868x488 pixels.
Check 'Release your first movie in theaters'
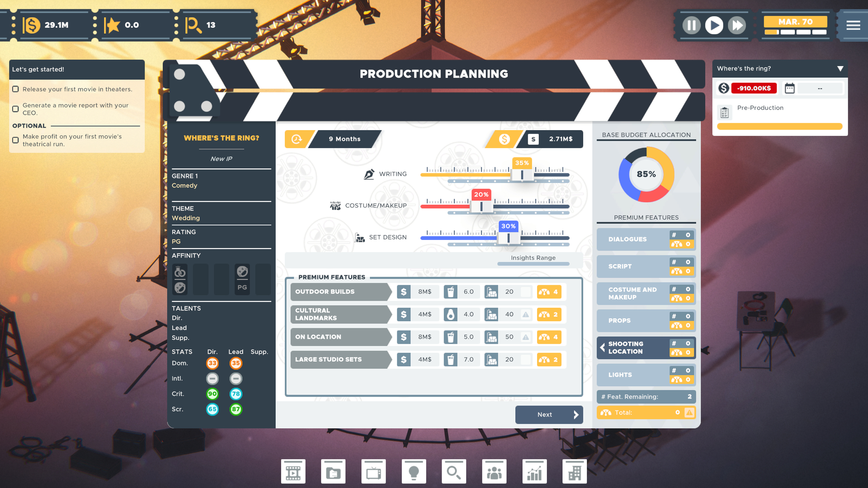[x=16, y=89]
